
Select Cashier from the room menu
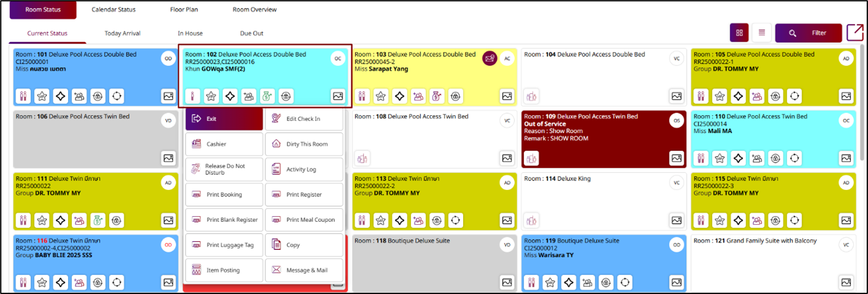pos(224,144)
